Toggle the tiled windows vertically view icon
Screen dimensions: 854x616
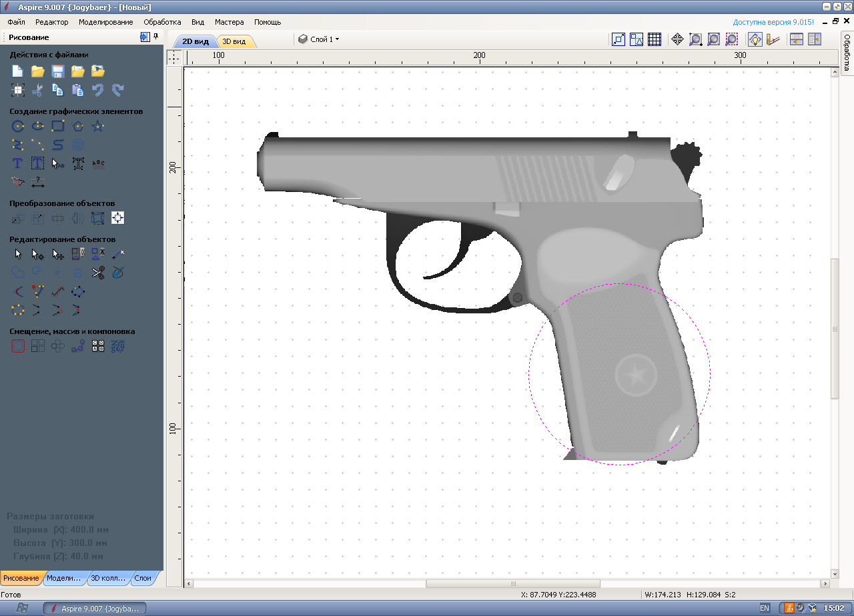pos(814,39)
